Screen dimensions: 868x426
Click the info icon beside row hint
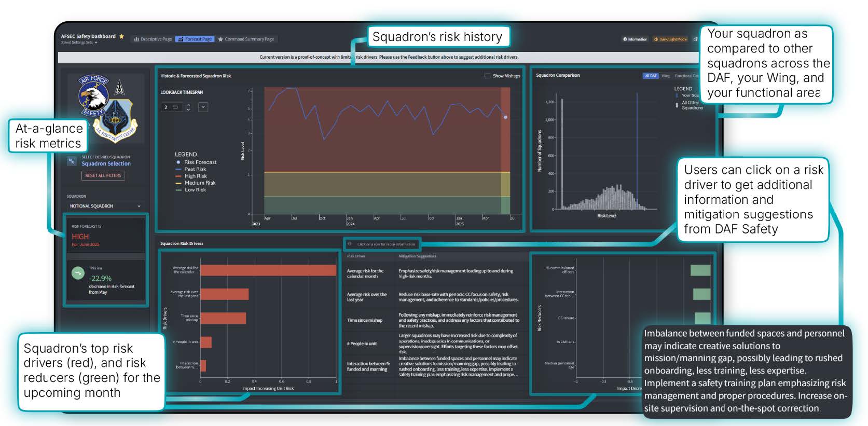tap(350, 244)
